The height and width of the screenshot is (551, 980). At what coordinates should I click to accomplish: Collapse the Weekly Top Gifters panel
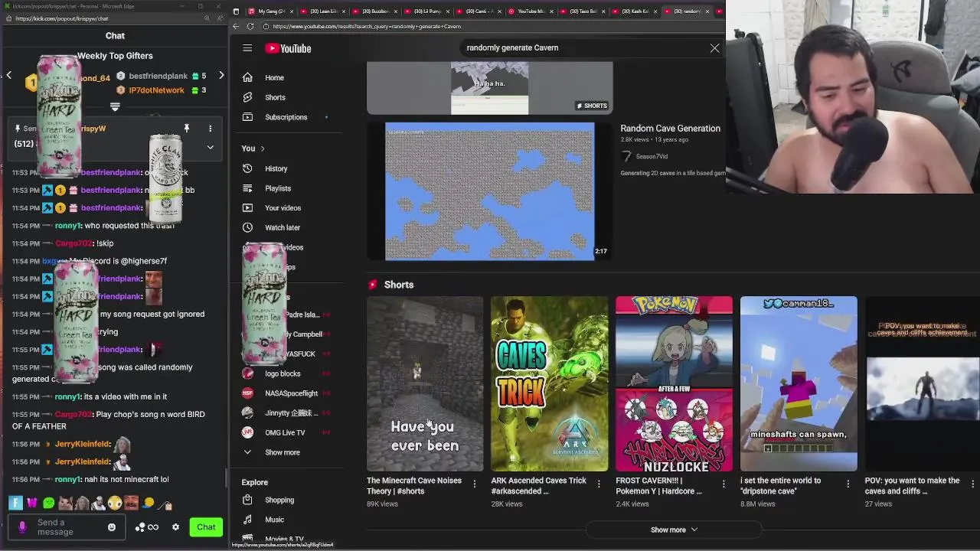point(115,107)
